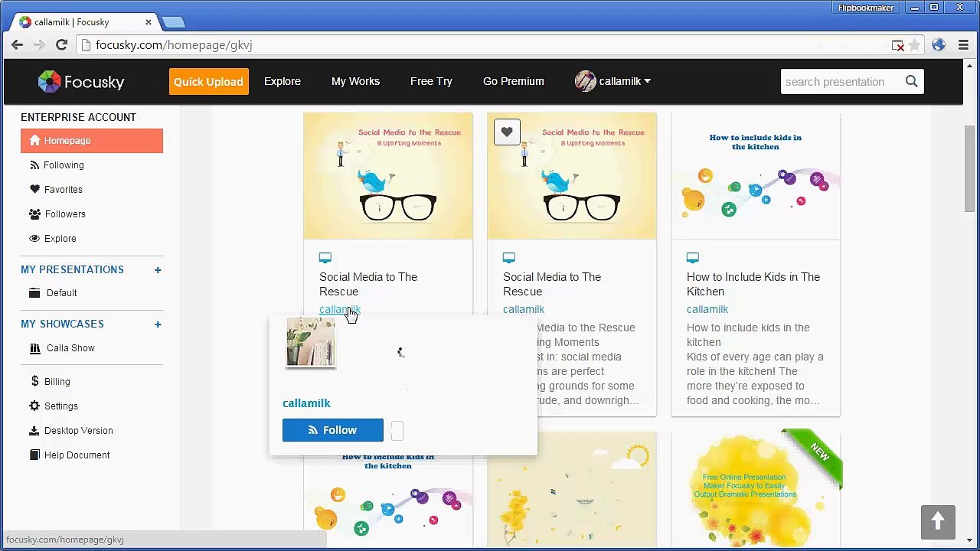Screen dimensions: 980x551
Task: Click the callamilk author link under the Kids card
Action: pos(707,309)
